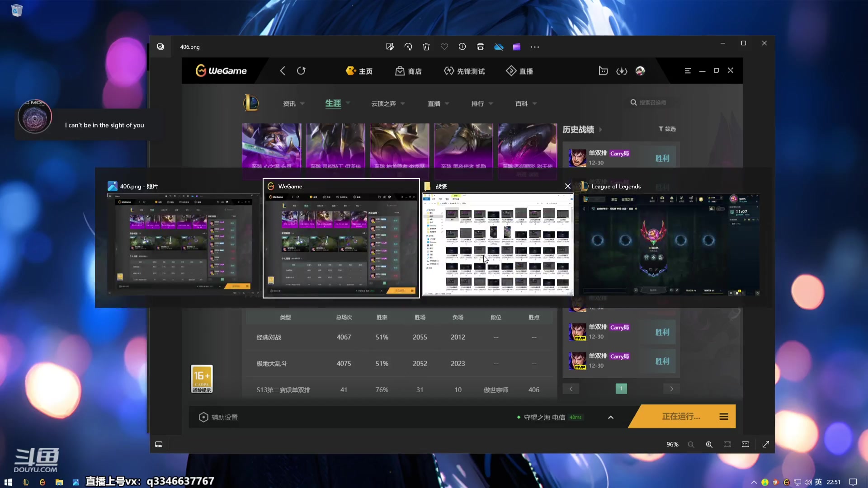The width and height of the screenshot is (868, 488).
Task: Show hidden system tray icons
Action: tap(754, 482)
